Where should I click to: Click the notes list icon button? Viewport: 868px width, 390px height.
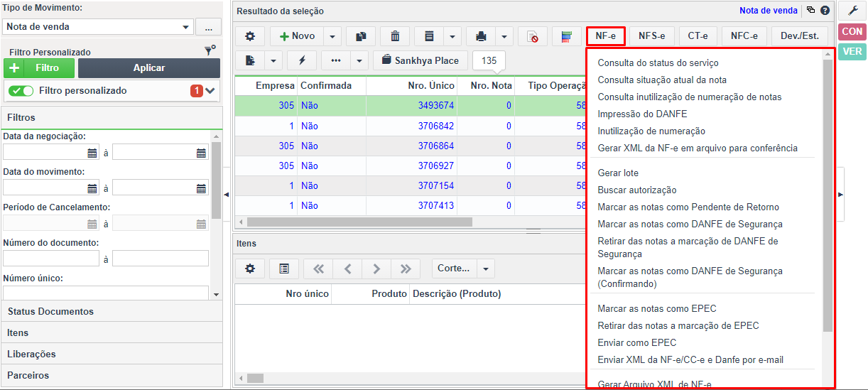pos(429,36)
